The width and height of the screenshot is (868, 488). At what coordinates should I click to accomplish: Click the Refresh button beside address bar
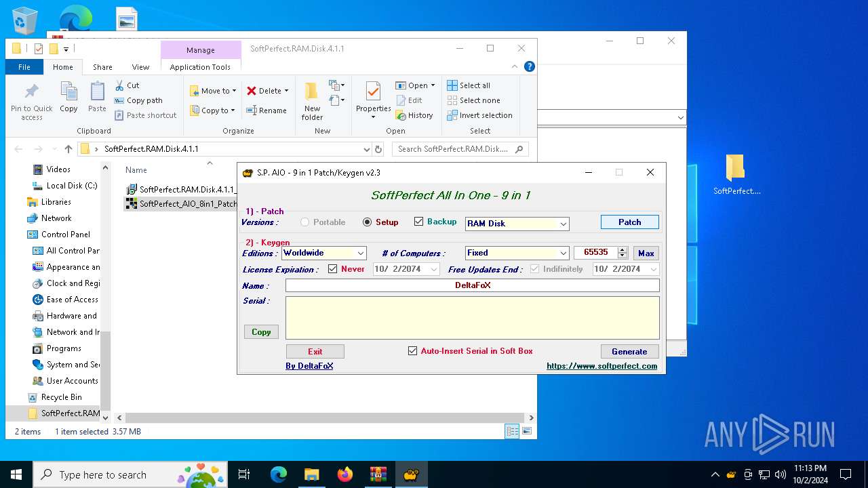coord(378,149)
